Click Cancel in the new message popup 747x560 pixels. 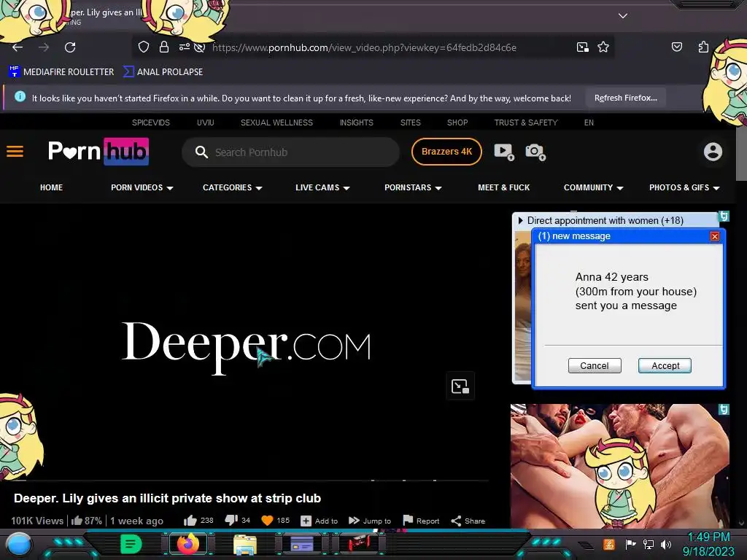(x=595, y=366)
